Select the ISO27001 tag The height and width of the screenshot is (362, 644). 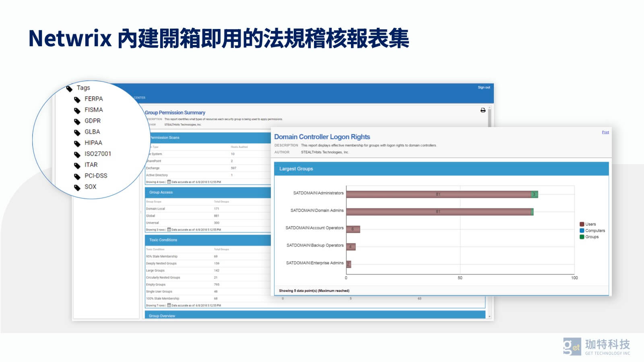coord(98,154)
